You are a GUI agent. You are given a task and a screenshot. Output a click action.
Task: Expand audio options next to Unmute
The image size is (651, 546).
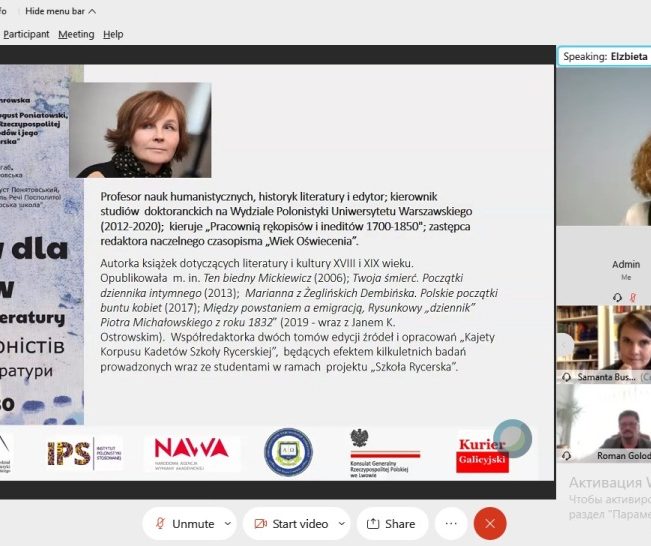228,524
